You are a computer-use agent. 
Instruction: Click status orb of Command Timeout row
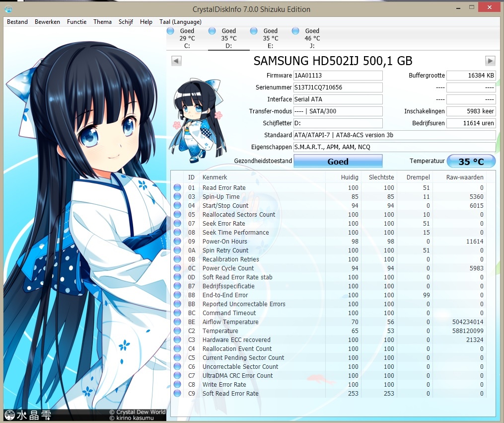(177, 313)
